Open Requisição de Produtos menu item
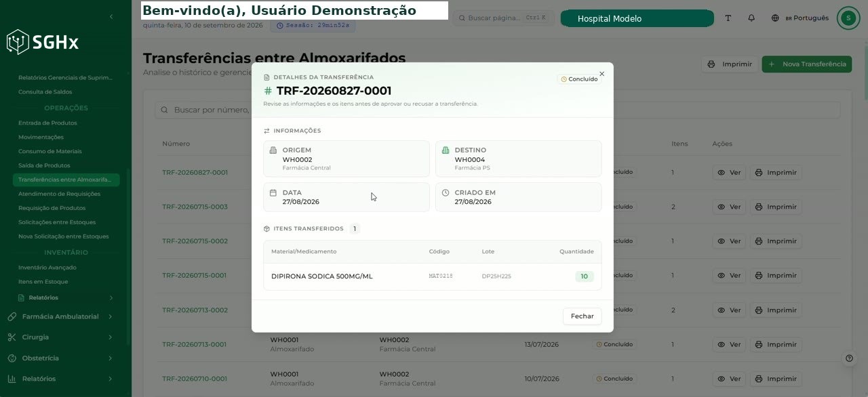Screen dimensions: 868x397 click(x=52, y=209)
